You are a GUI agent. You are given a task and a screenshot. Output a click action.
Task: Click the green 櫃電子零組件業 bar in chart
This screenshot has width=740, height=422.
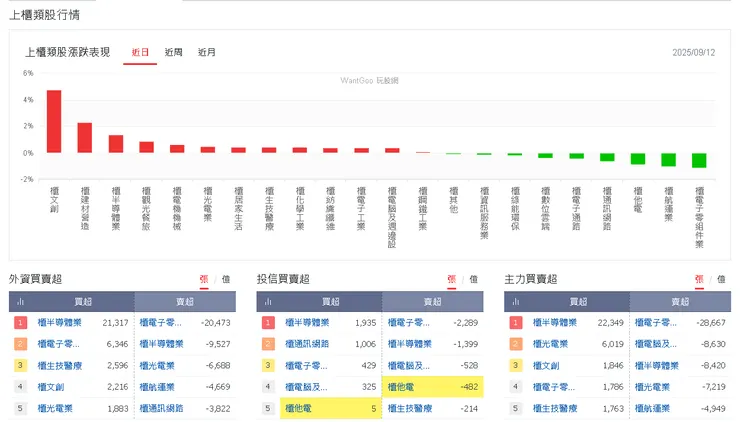click(x=699, y=160)
